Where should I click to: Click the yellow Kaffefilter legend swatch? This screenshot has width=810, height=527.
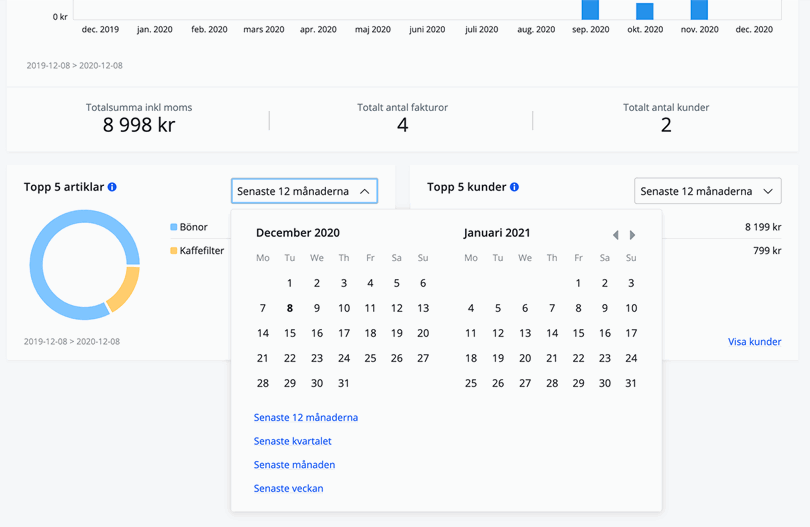click(x=174, y=251)
